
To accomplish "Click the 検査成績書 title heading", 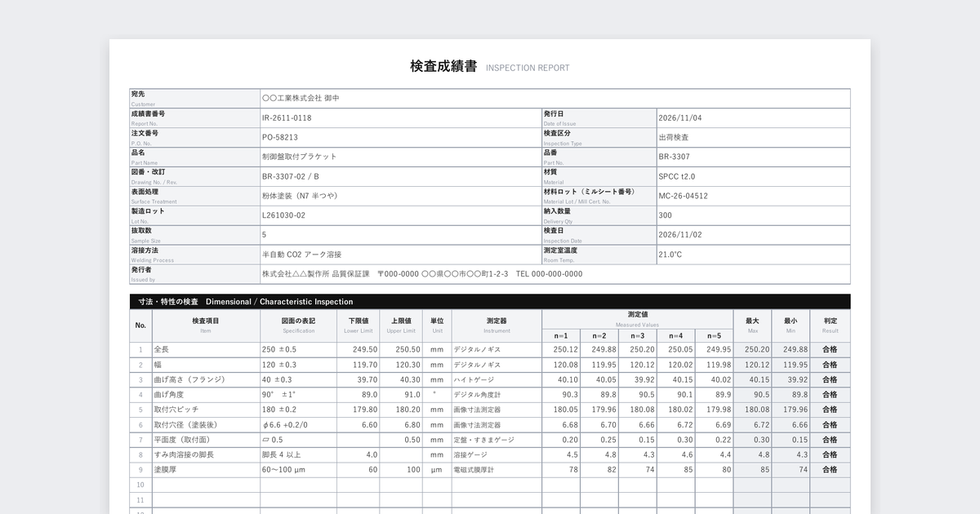I will coord(443,67).
